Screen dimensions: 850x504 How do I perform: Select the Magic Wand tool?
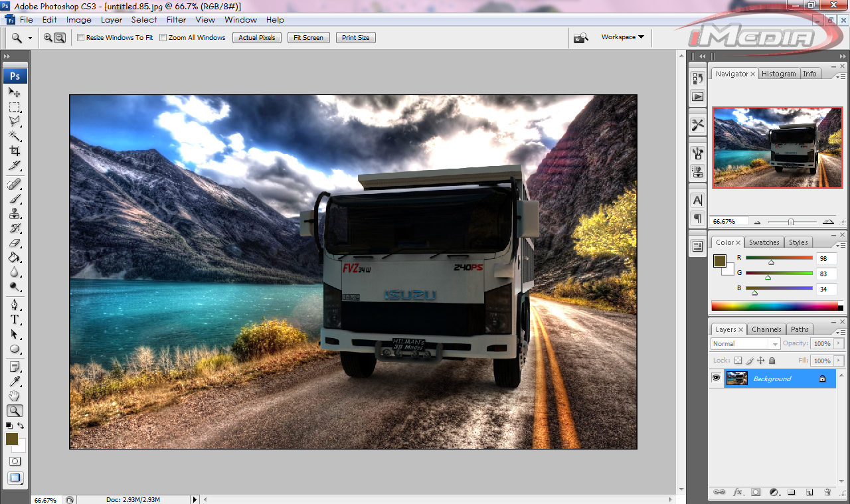click(x=15, y=136)
